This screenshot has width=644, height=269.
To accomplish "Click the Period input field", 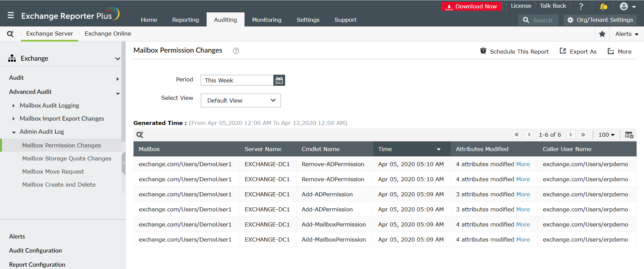I will point(237,80).
